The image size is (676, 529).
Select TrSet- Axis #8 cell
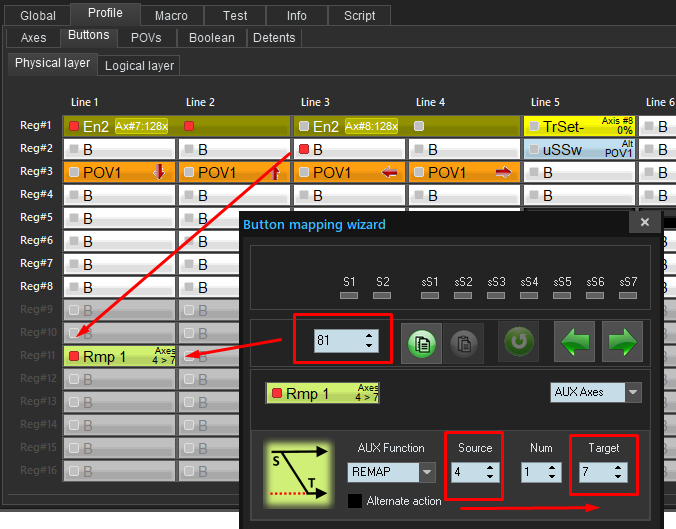pyautogui.click(x=579, y=126)
